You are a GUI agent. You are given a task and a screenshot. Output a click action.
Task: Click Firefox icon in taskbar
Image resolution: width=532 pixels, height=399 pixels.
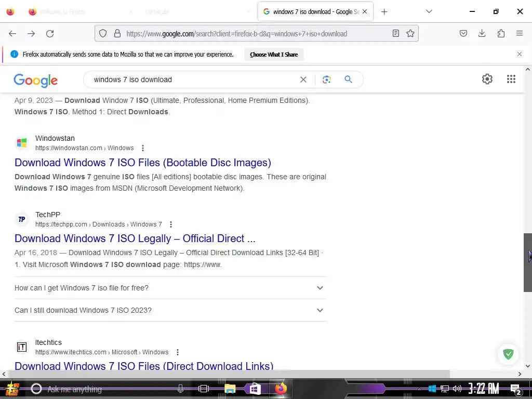(x=281, y=389)
